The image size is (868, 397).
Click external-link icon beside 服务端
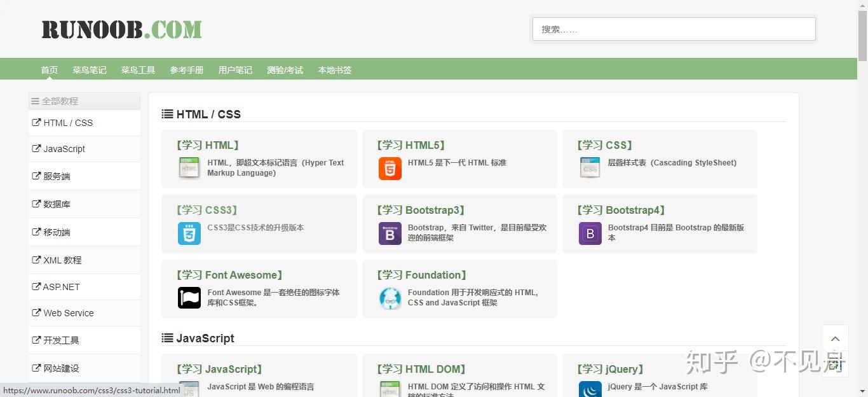click(x=36, y=176)
